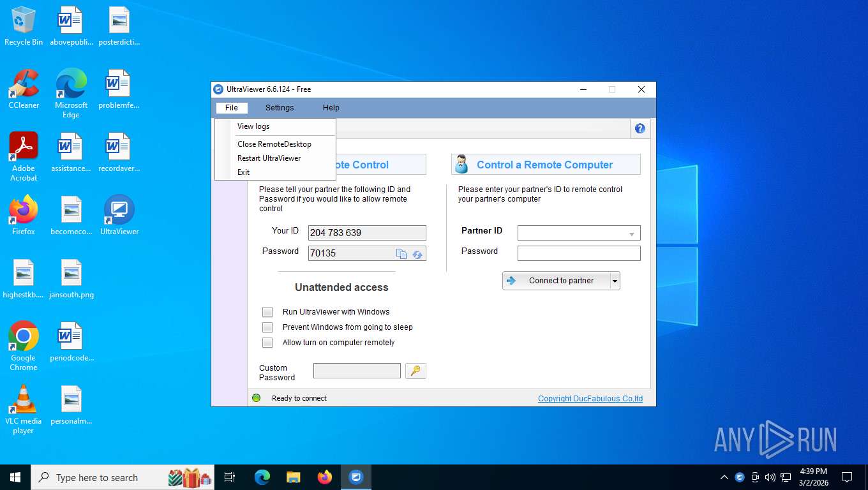Select the recordaver Word document icon

tap(119, 152)
